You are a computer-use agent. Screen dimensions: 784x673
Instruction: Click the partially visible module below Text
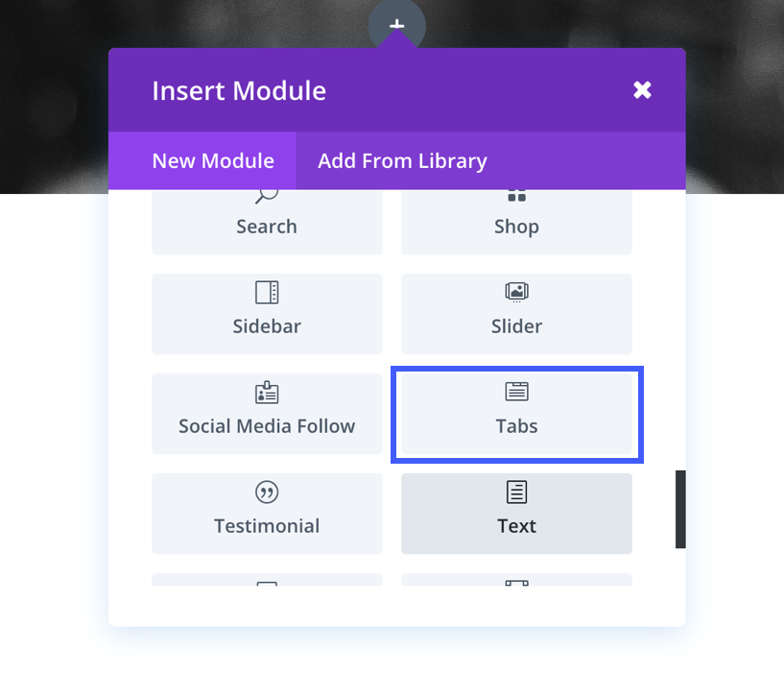click(516, 580)
